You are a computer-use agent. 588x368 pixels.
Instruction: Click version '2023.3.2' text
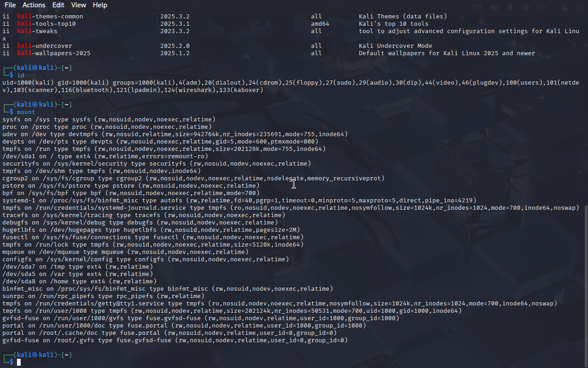coord(175,31)
